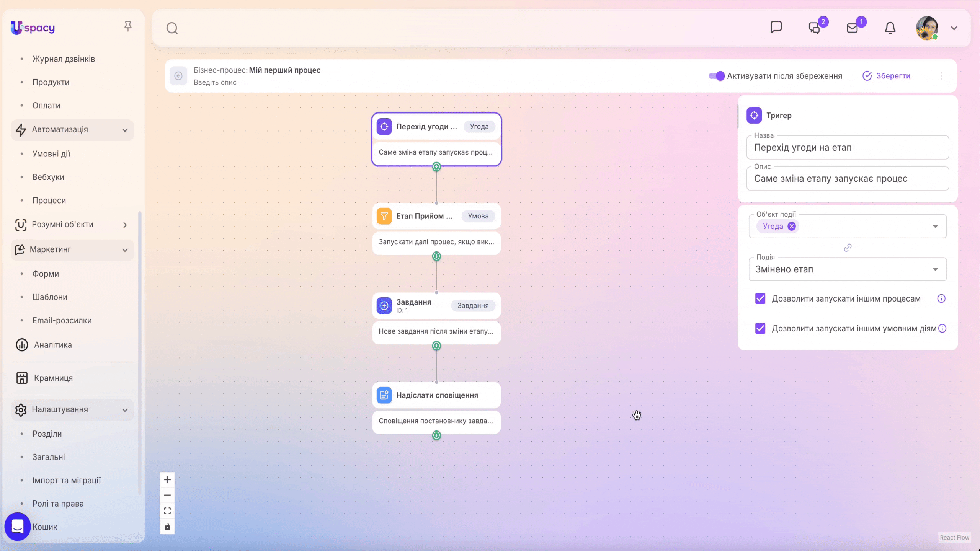Open Імпорт та міграції settings item

pyautogui.click(x=67, y=481)
